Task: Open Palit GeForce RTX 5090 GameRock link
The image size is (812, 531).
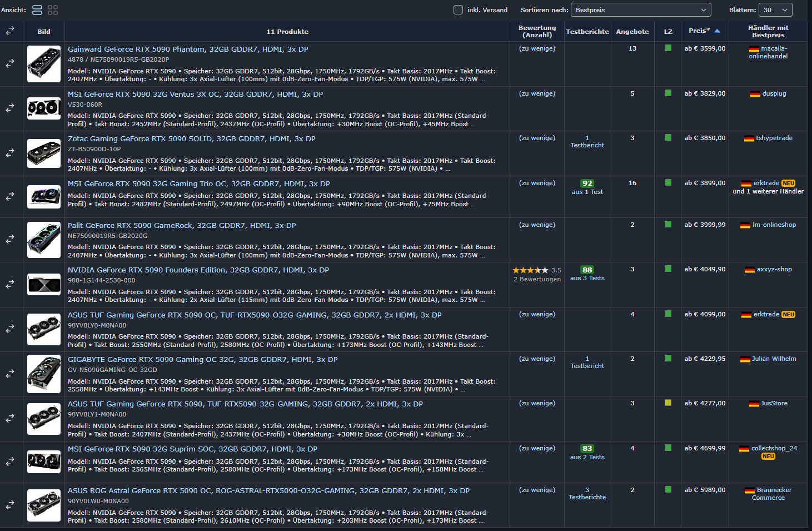Action: (x=182, y=225)
